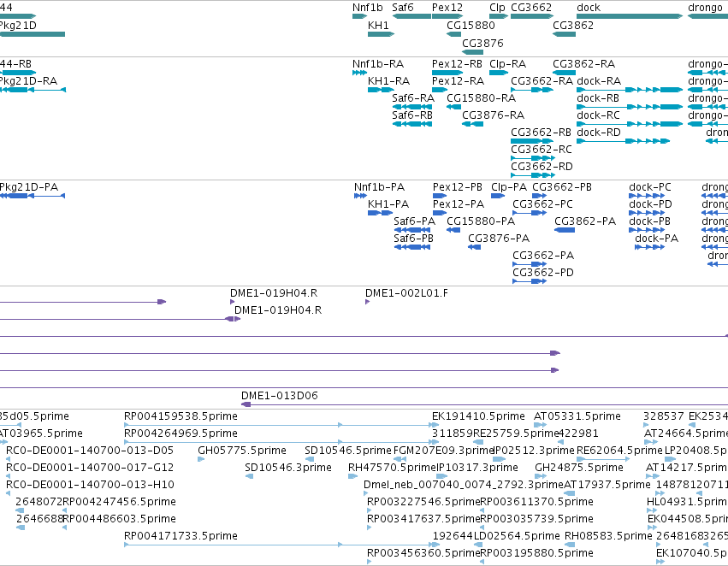Click the dock-PA protein feature

pos(650,247)
